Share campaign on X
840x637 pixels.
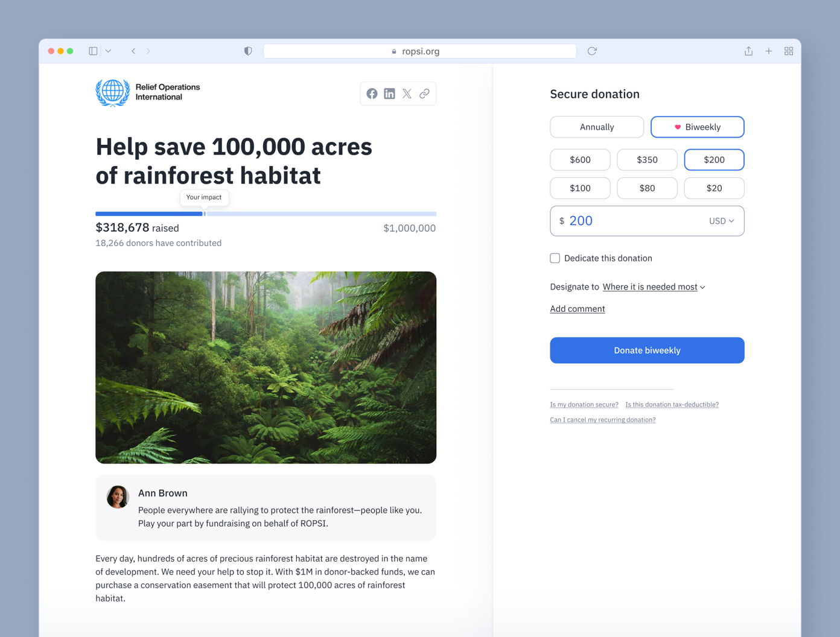tap(407, 93)
